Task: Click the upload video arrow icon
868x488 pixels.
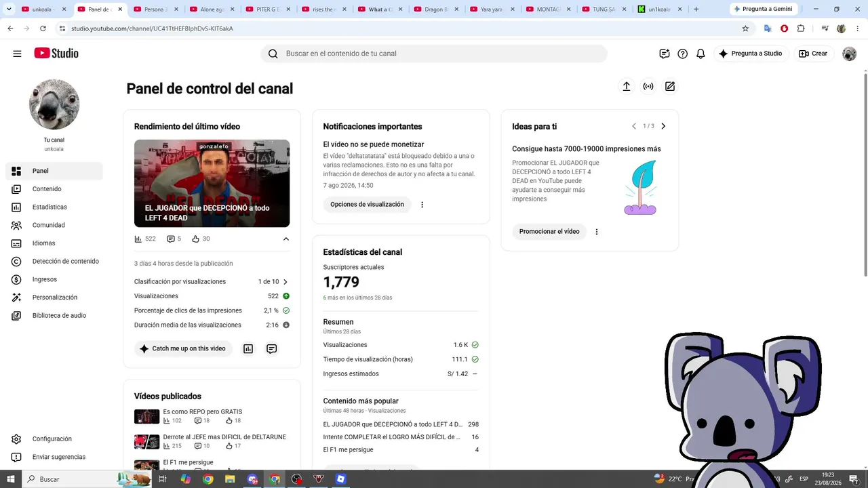Action: click(627, 86)
